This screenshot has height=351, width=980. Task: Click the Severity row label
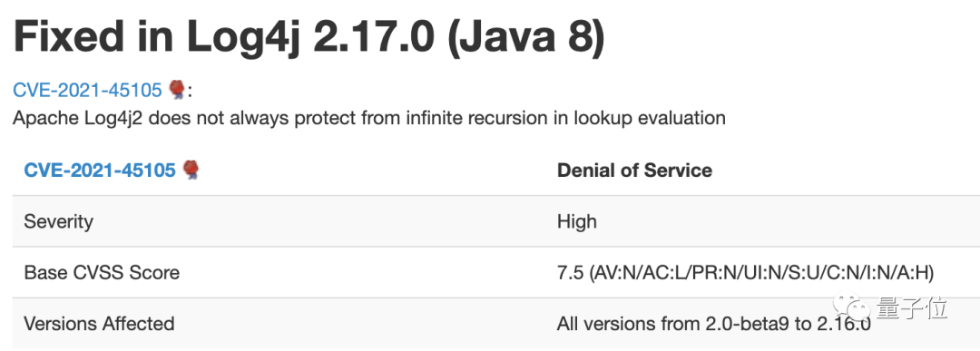click(x=58, y=221)
